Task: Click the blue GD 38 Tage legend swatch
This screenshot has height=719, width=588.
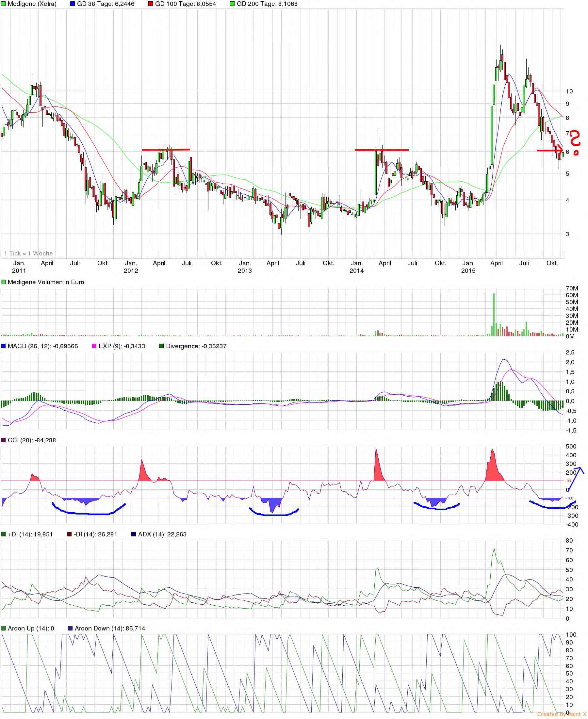Action: point(73,4)
